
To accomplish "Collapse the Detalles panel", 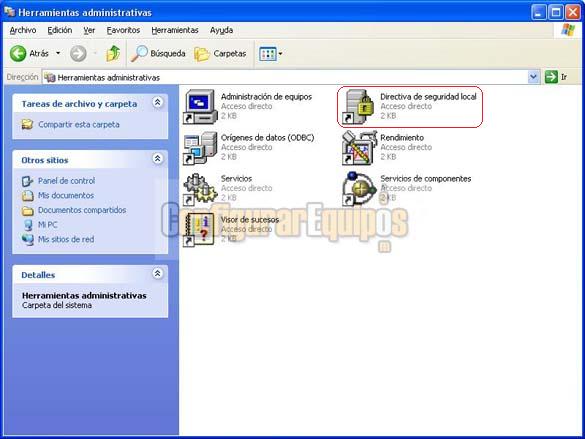I will 157,273.
